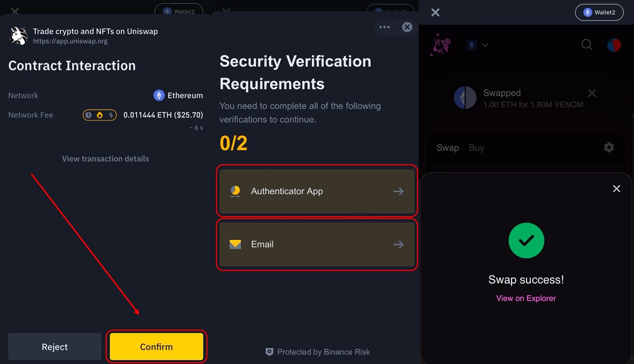Dismiss the Swapped notification
Viewport: 634px width, 364px height.
point(592,93)
